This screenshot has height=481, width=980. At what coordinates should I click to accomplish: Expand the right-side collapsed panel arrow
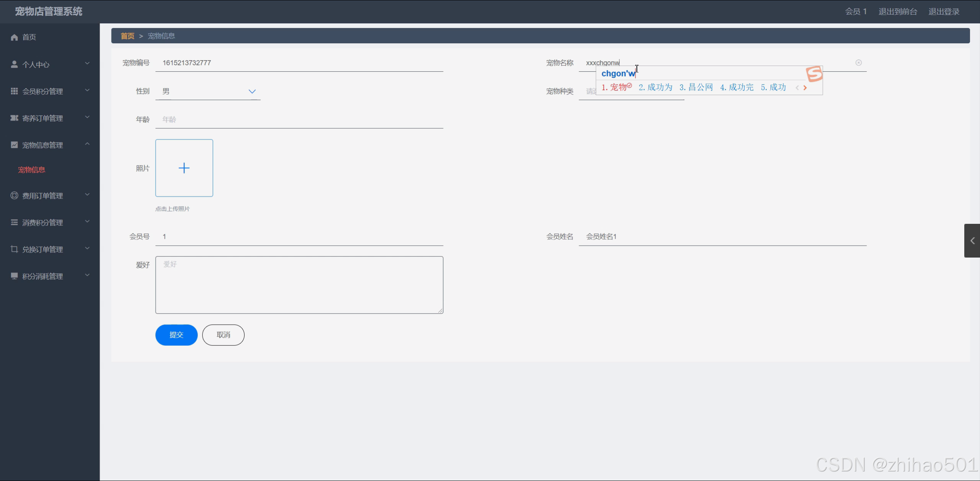pyautogui.click(x=972, y=241)
